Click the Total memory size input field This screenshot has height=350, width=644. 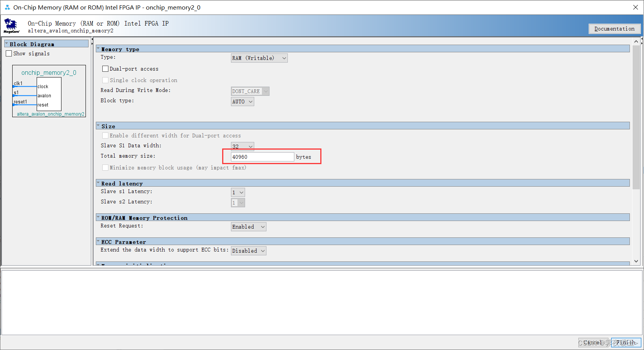click(x=262, y=157)
